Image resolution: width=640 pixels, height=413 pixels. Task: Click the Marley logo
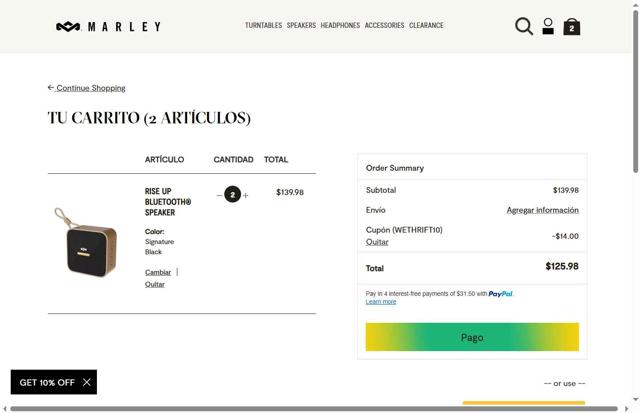(108, 27)
